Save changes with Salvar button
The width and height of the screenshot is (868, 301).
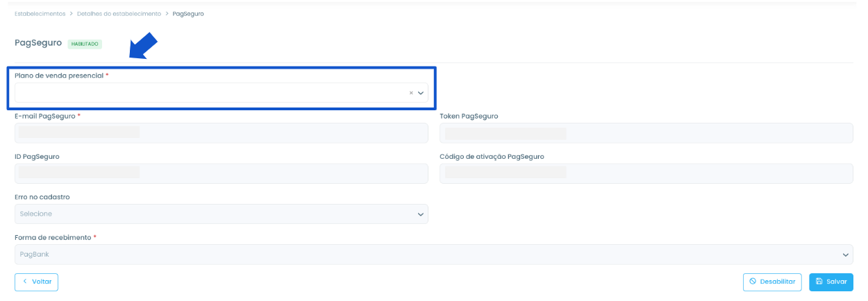tap(831, 282)
